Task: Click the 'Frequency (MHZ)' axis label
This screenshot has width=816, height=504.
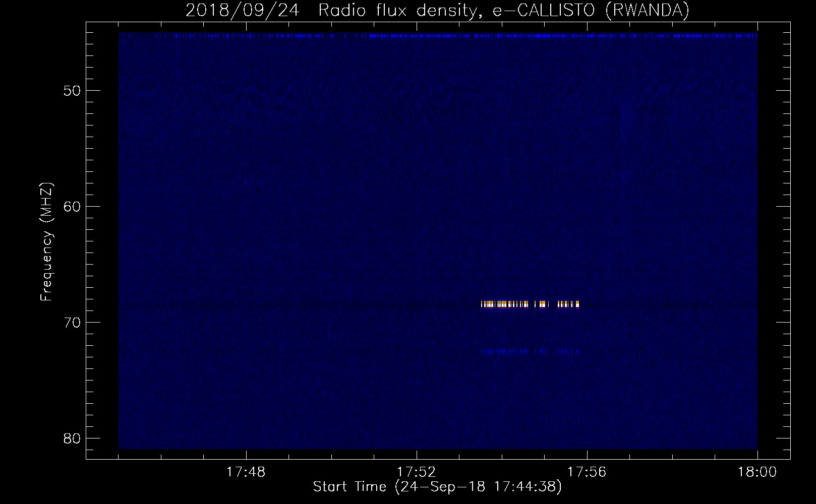Action: pyautogui.click(x=46, y=241)
